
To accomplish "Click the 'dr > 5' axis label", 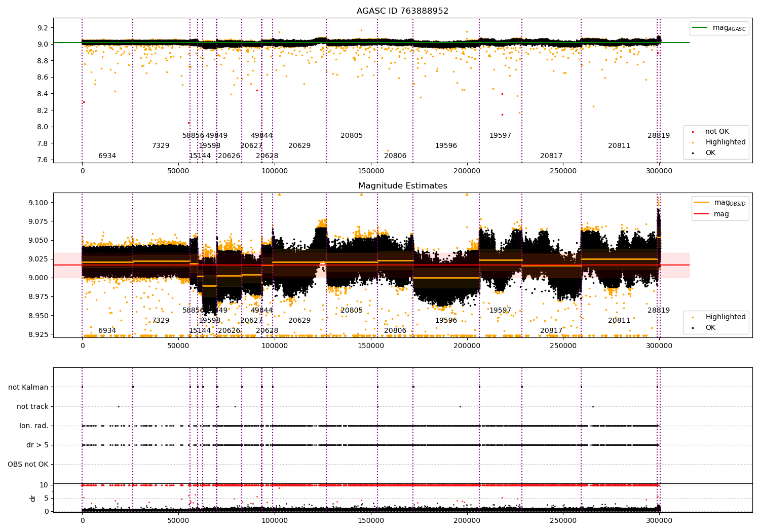I will pyautogui.click(x=37, y=445).
